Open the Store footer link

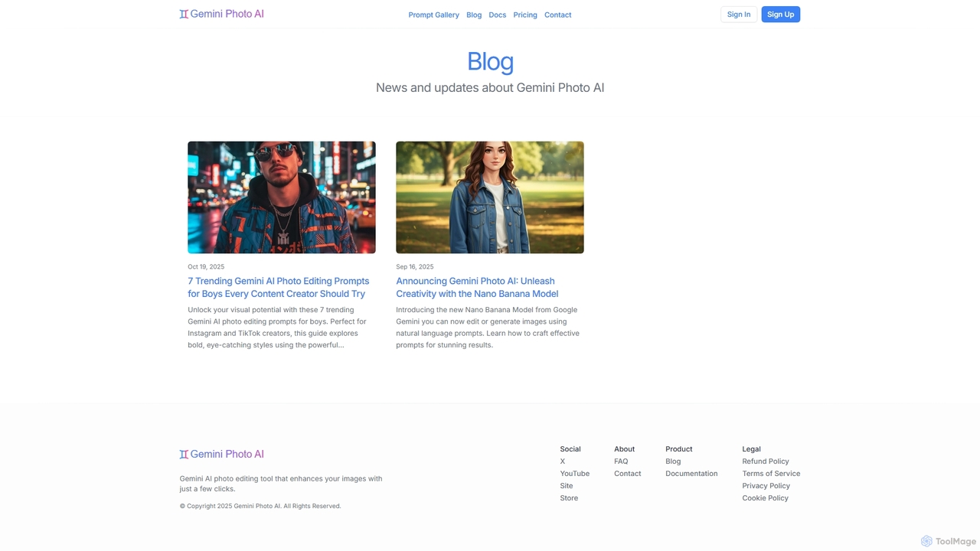point(569,498)
